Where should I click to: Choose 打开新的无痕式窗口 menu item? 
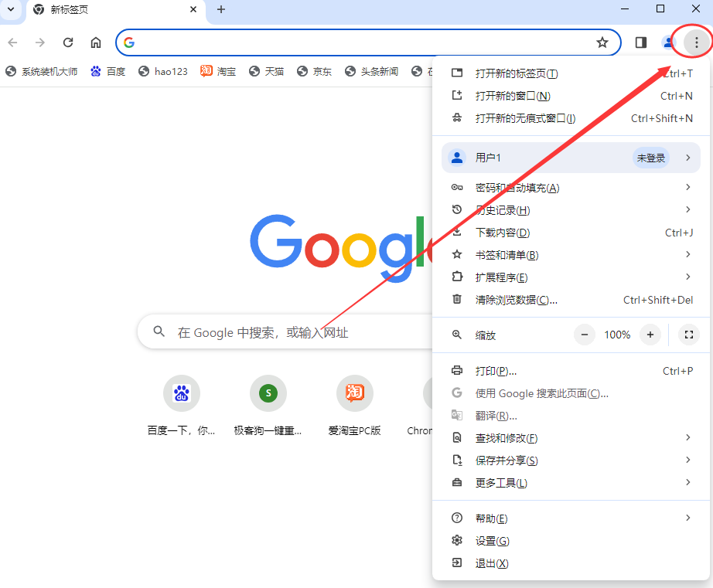pos(572,118)
